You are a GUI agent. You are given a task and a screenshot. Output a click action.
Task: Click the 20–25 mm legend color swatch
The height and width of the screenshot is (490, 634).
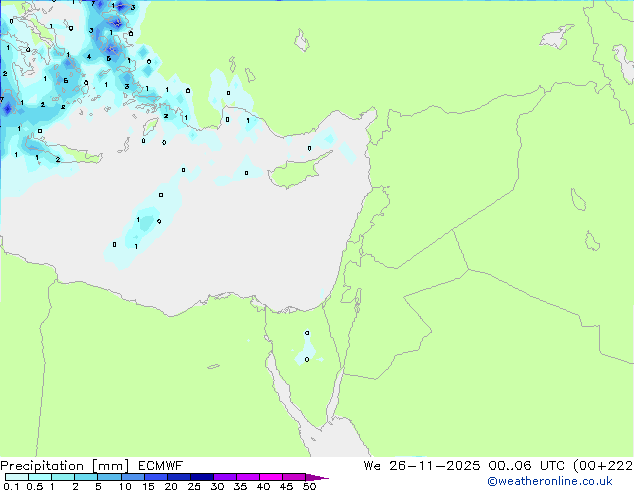[178, 477]
